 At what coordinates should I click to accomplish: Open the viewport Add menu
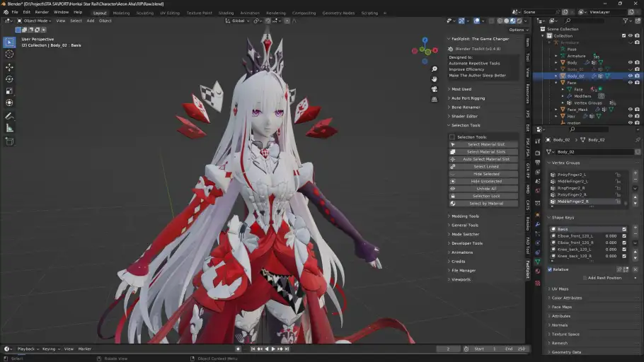pyautogui.click(x=91, y=21)
